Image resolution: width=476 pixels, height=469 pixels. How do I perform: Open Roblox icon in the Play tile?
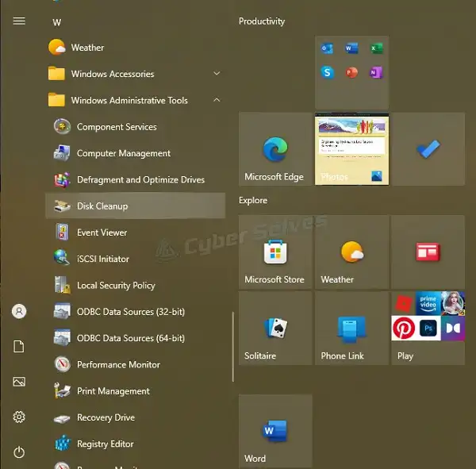[x=404, y=303]
